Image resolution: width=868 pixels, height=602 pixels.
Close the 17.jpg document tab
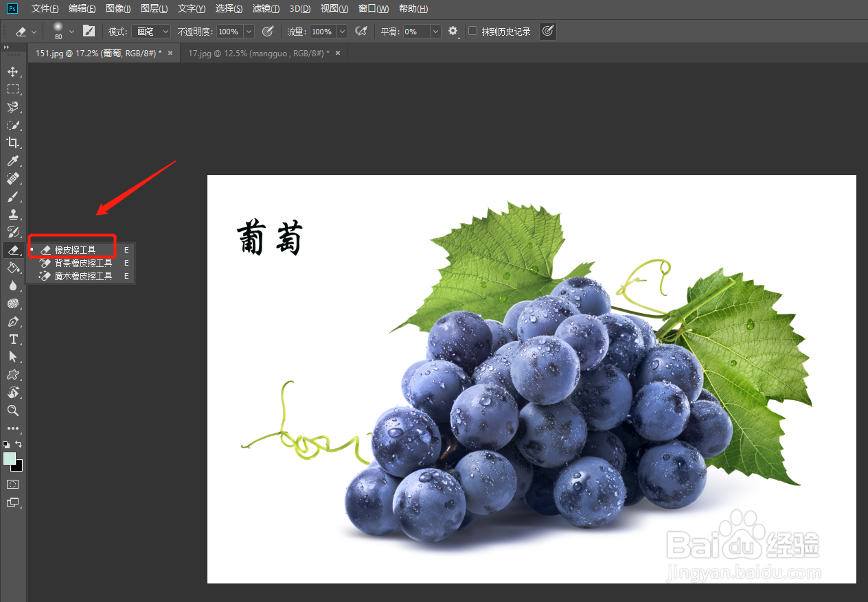(x=337, y=53)
